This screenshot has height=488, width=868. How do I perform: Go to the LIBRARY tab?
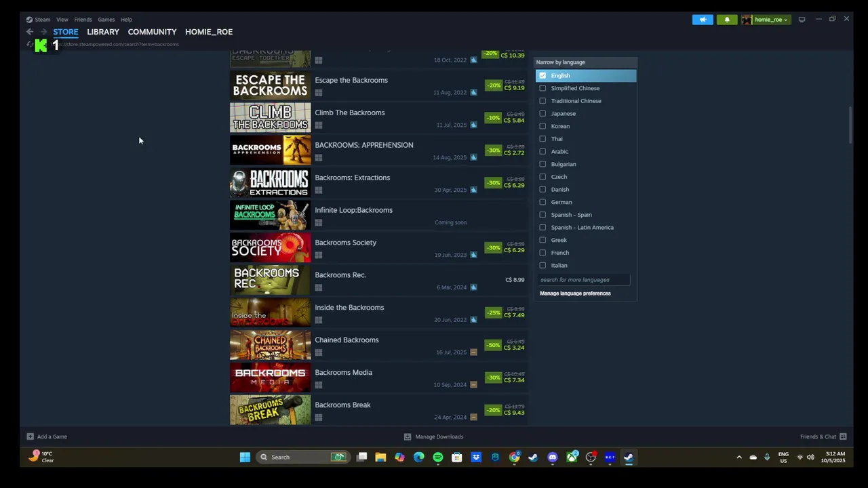pyautogui.click(x=103, y=32)
